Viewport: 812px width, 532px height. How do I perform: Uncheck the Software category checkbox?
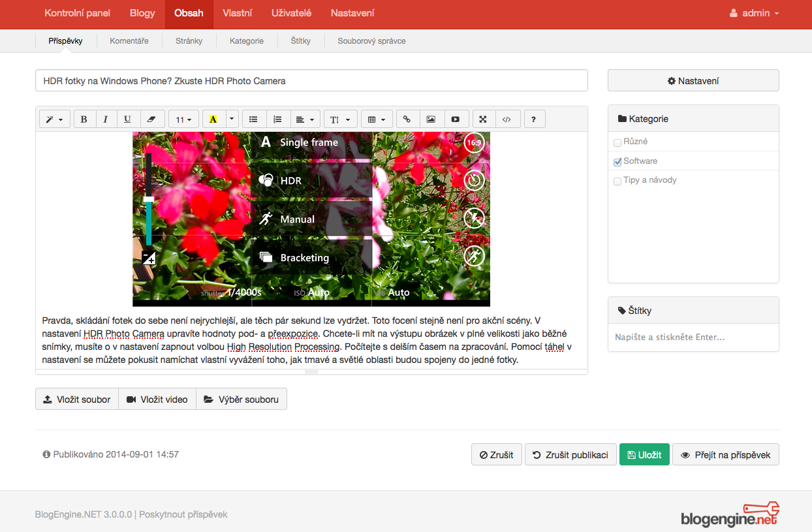click(617, 162)
